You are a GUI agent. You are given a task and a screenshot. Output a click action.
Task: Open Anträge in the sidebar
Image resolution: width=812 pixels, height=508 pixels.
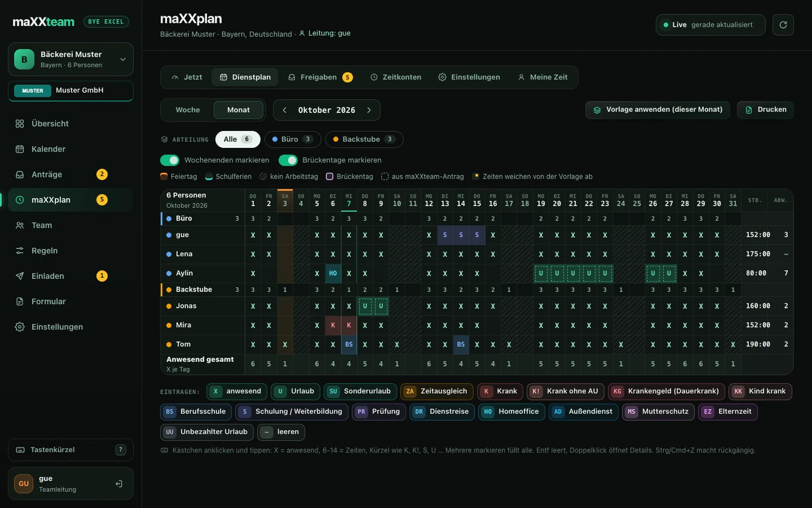[71, 174]
